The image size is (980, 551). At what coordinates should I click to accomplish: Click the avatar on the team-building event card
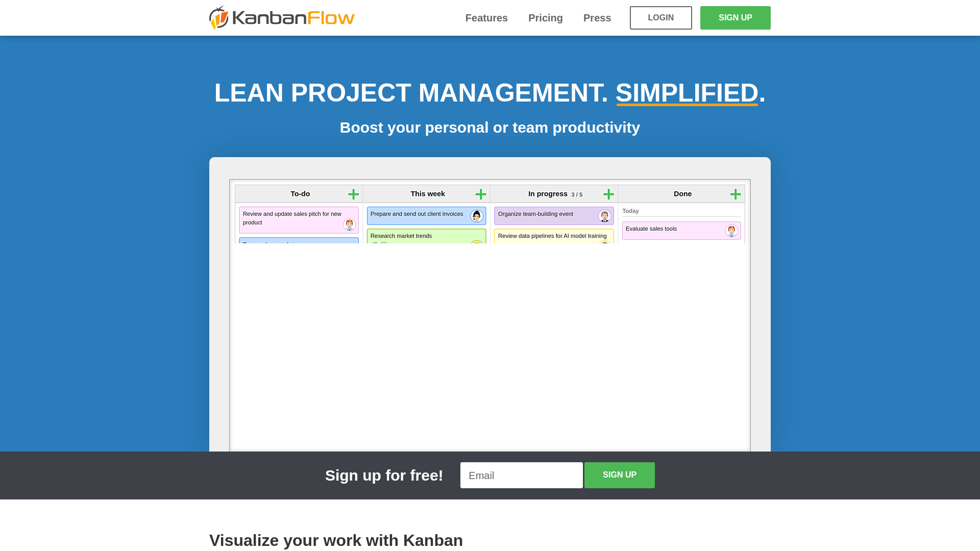point(605,216)
